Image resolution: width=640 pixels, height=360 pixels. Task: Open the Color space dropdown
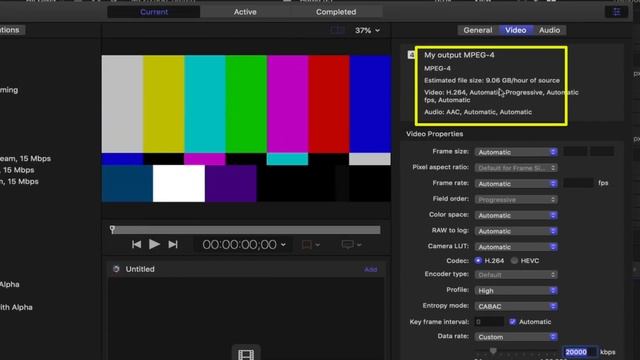pyautogui.click(x=516, y=215)
